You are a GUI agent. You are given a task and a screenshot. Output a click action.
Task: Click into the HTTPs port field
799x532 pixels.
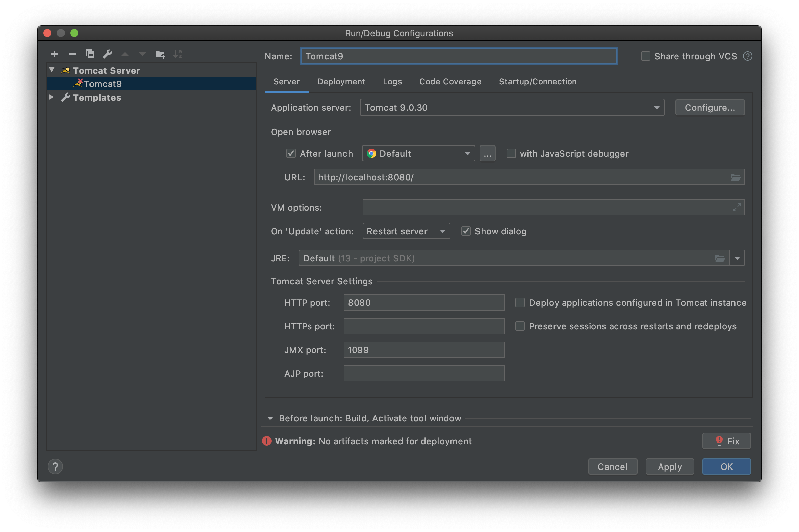(423, 326)
